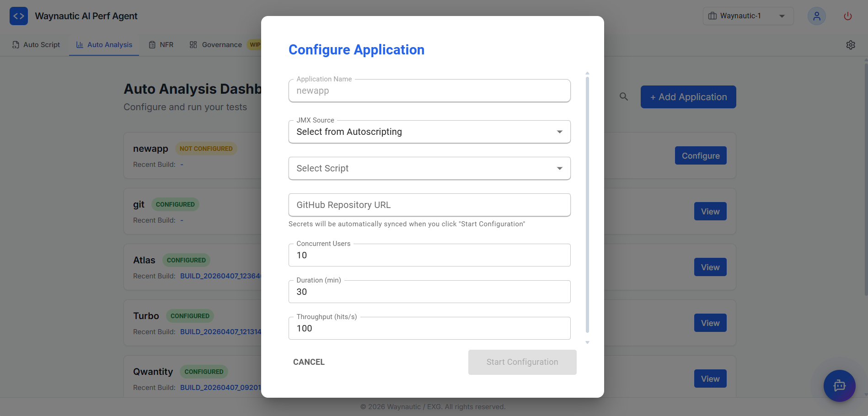The height and width of the screenshot is (416, 868).
Task: Open the chat assistant bubble
Action: coord(839,385)
